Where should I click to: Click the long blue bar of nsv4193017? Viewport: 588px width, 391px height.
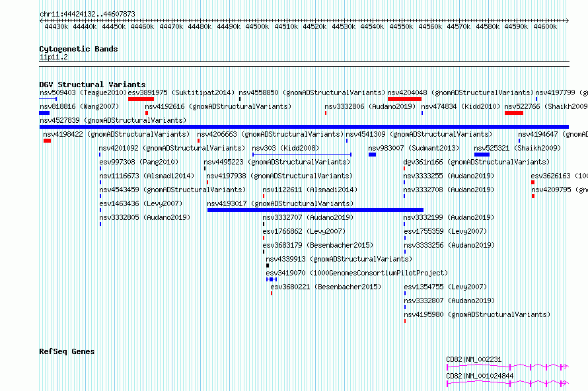315,210
